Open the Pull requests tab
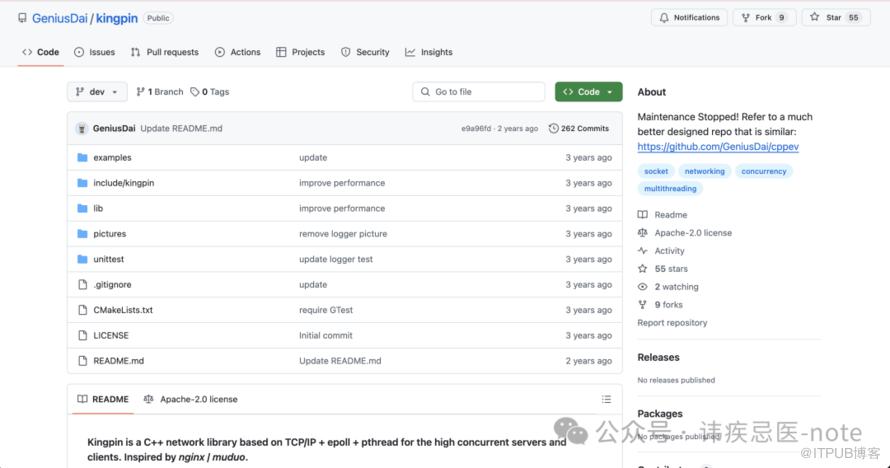Viewport: 890px width, 468px height. 164,52
